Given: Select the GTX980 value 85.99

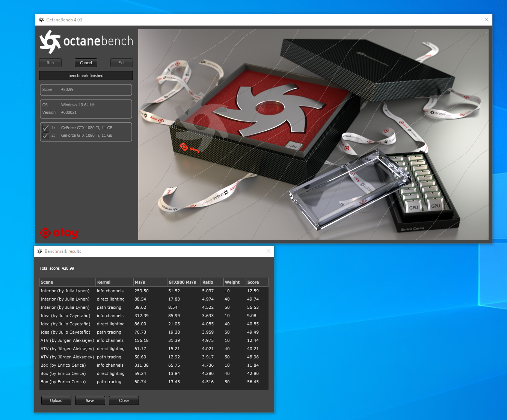Looking at the screenshot, I should 174,316.
